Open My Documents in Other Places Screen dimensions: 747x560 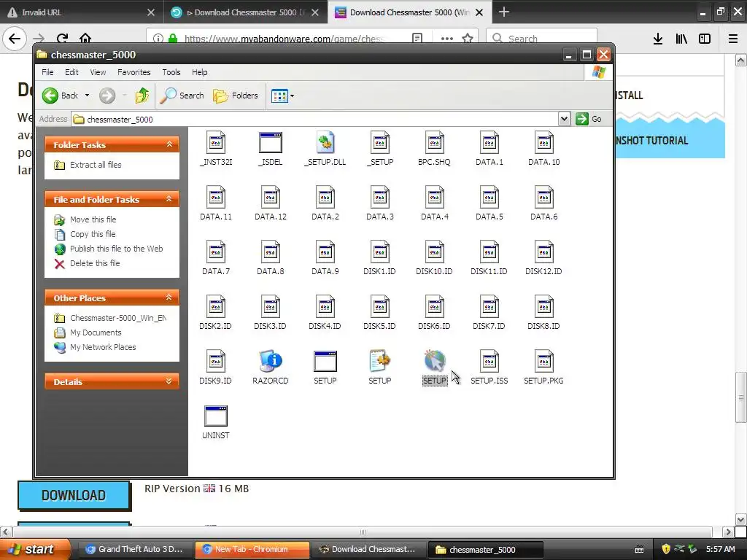[96, 332]
